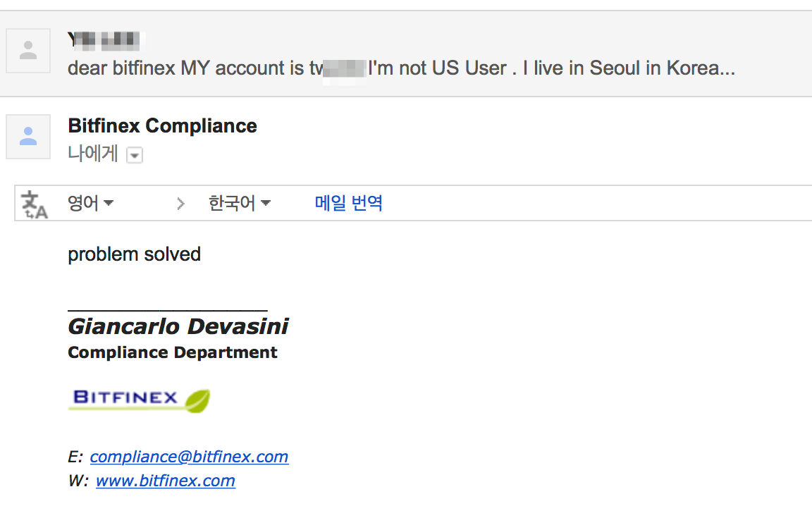812x506 pixels.
Task: Click the green leaf of Bitfinex logo
Action: click(x=198, y=401)
